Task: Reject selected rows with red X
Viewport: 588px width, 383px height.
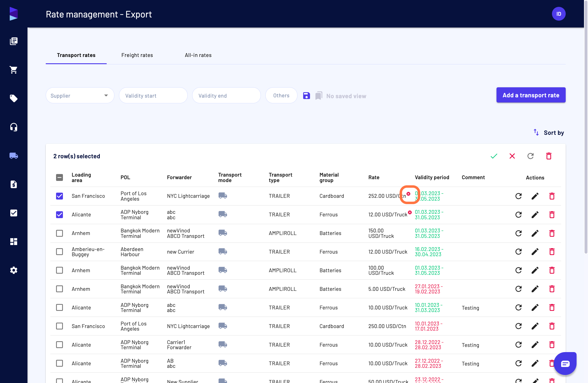Action: pos(512,156)
